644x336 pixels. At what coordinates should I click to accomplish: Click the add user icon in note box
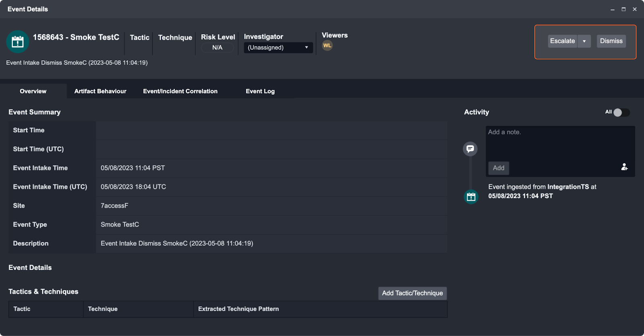coord(624,167)
